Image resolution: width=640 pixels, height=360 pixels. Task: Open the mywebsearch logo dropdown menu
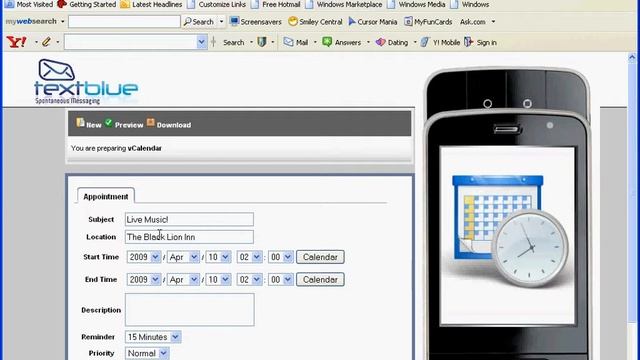[62, 22]
